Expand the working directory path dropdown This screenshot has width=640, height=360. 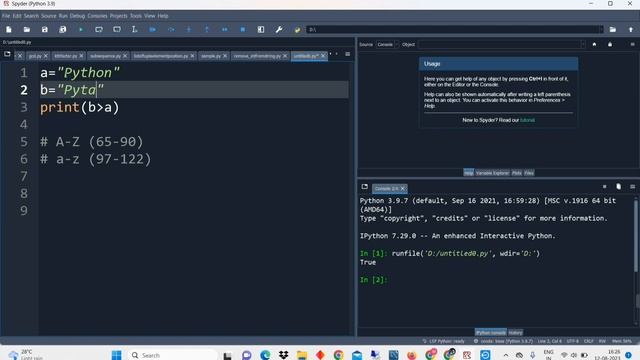click(600, 29)
